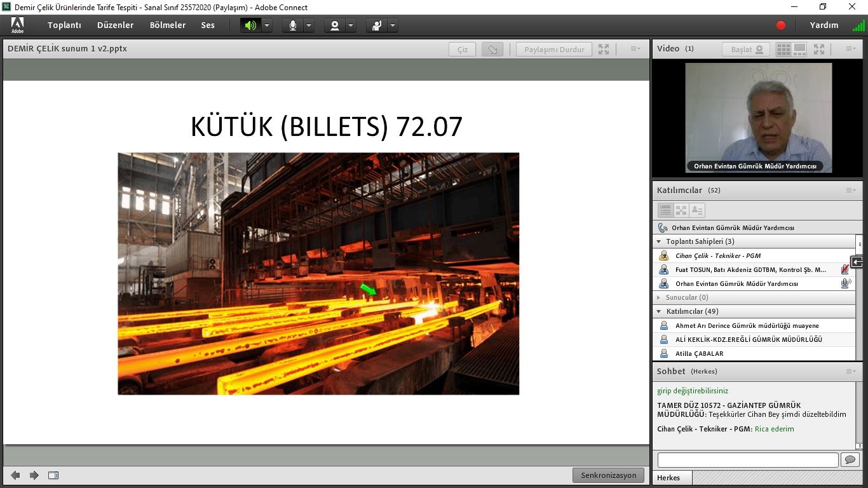Viewport: 868px width, 488px height.
Task: Go to next slide with right arrow
Action: tap(34, 475)
